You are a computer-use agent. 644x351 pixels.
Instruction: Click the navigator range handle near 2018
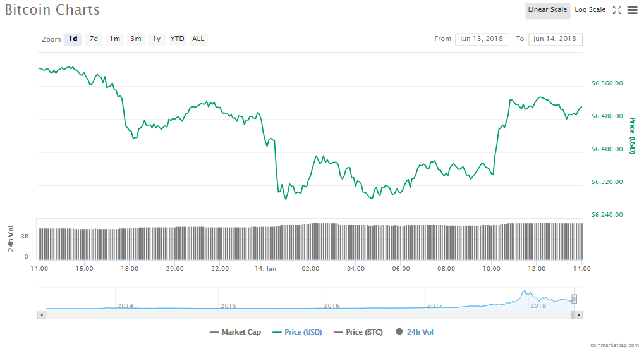(574, 299)
